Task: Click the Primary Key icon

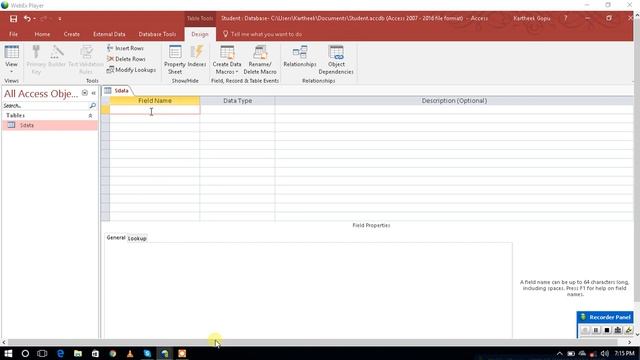Action: click(36, 52)
